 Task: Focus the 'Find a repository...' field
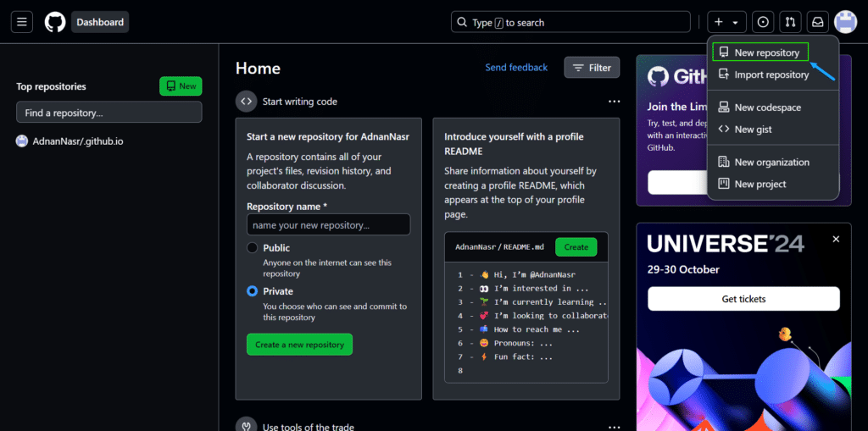click(x=109, y=112)
